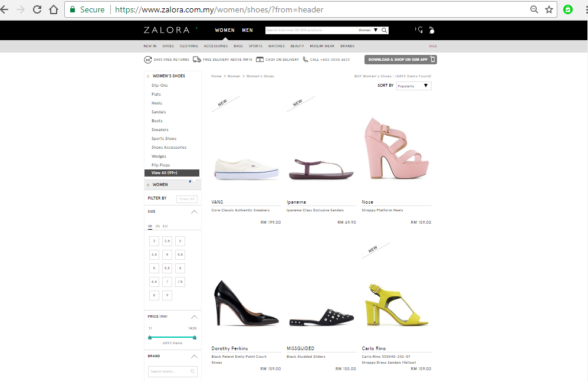
Task: Collapse the Price filter section
Action: 194,316
